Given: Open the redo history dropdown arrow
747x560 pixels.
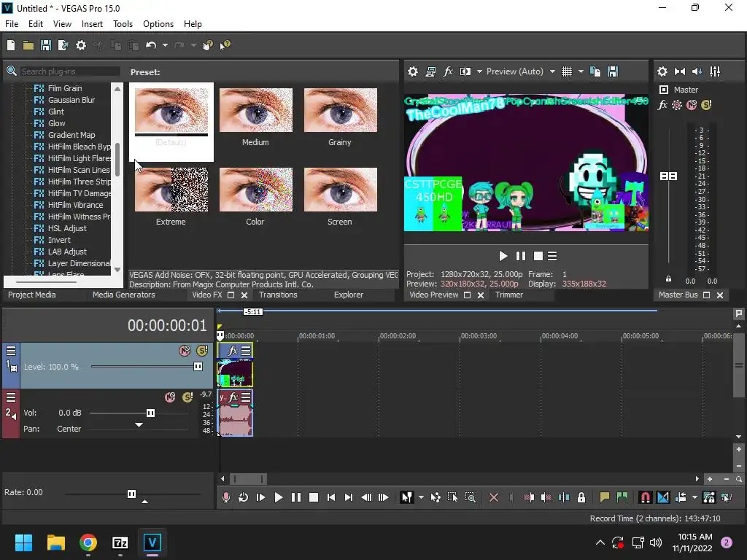Looking at the screenshot, I should click(x=193, y=45).
